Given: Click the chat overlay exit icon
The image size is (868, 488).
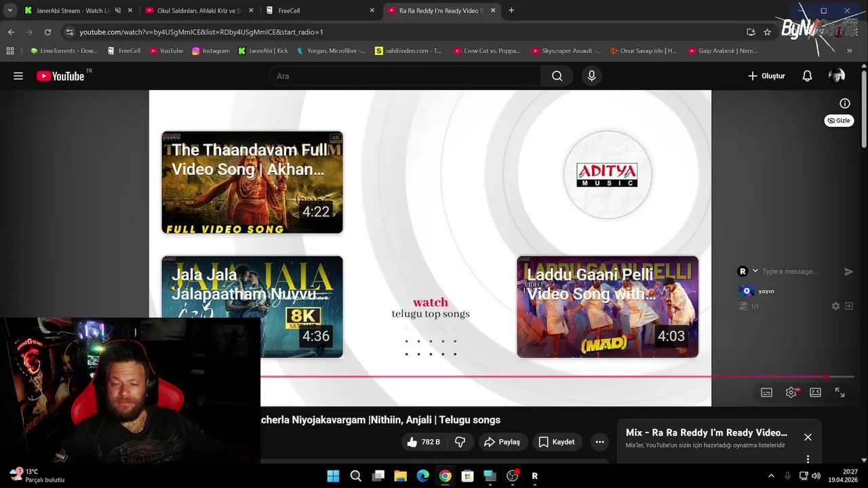Looking at the screenshot, I should [848, 306].
